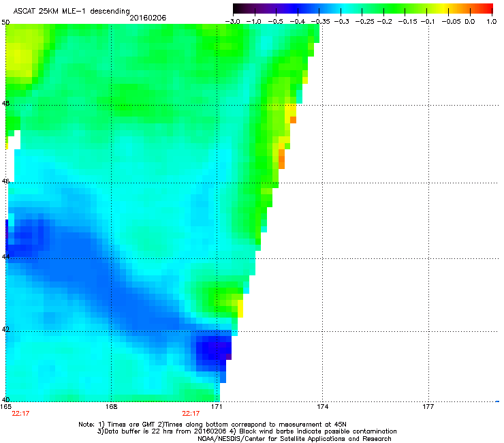The image size is (504, 443).
Task: Click the -1.0 color scale label
Action: [253, 22]
